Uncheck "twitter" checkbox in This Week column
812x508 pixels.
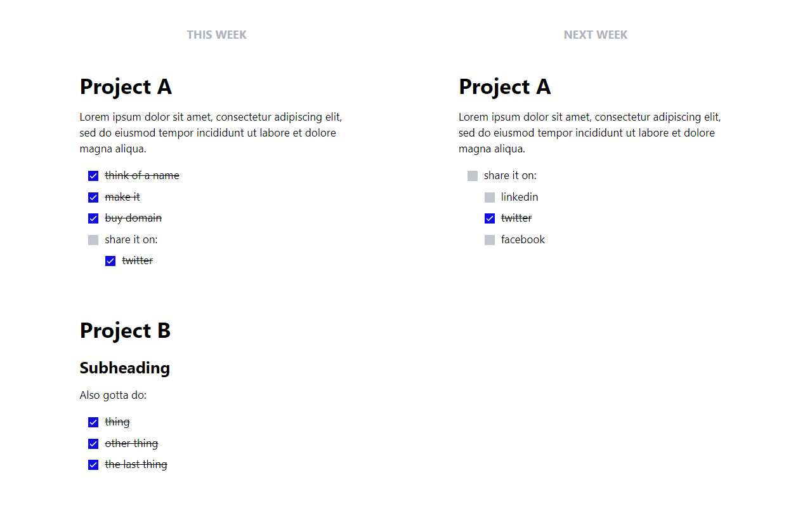pyautogui.click(x=110, y=261)
